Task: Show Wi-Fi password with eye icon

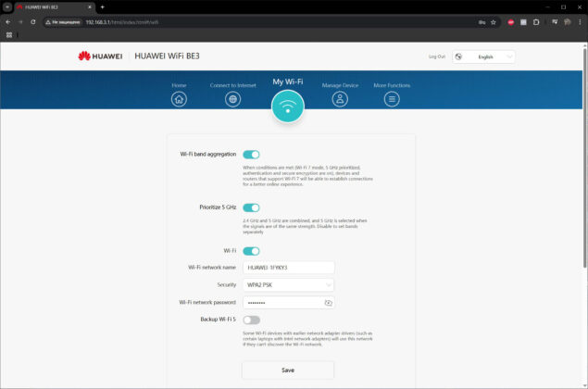Action: pos(328,303)
